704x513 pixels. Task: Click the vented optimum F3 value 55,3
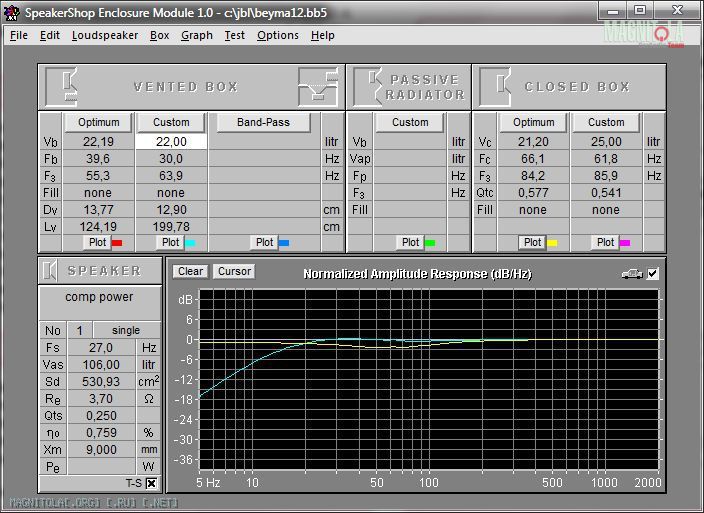pos(98,175)
